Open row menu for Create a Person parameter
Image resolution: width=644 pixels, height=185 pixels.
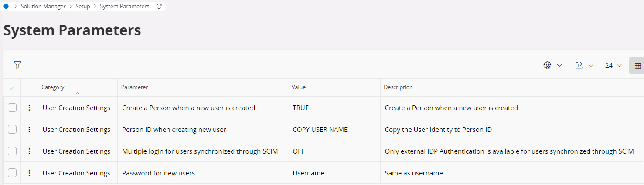click(x=29, y=108)
